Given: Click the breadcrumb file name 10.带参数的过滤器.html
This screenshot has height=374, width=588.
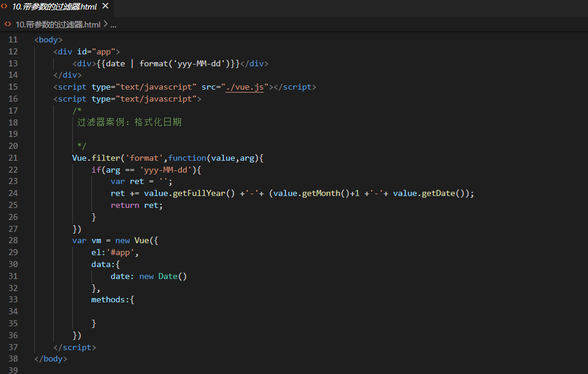Looking at the screenshot, I should click(58, 24).
